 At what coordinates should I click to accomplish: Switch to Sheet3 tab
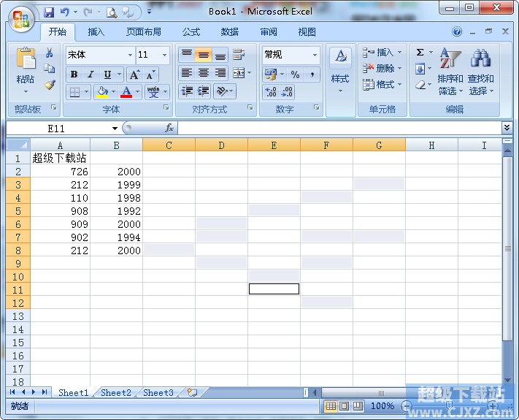tap(158, 393)
